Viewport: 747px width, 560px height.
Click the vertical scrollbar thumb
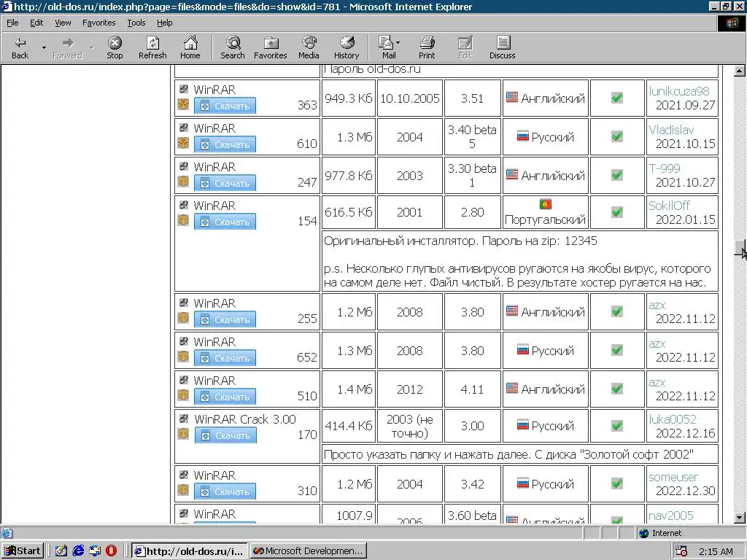click(x=740, y=248)
